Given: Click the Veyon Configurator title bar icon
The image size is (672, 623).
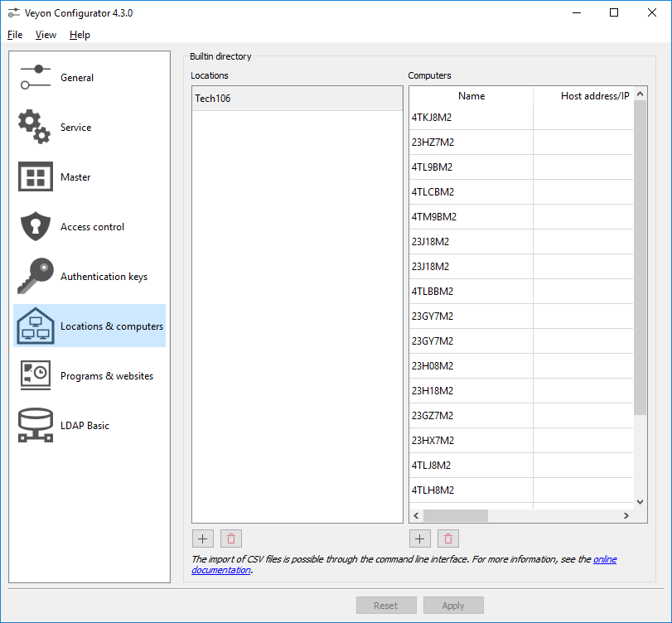Looking at the screenshot, I should tap(14, 13).
